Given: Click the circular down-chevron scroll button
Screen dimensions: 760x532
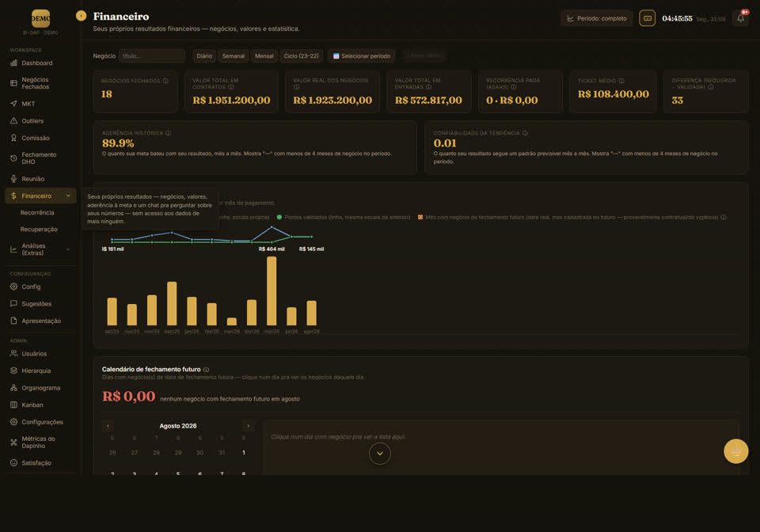Looking at the screenshot, I should pyautogui.click(x=379, y=454).
